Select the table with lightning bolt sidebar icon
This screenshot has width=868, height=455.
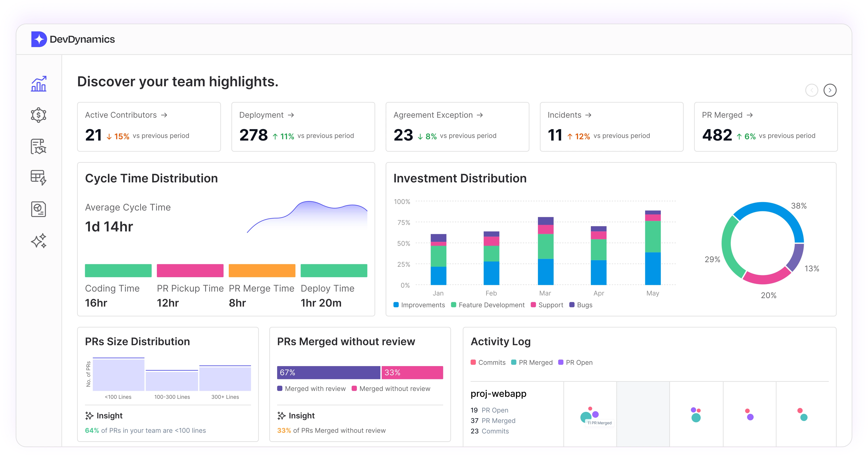click(x=39, y=178)
